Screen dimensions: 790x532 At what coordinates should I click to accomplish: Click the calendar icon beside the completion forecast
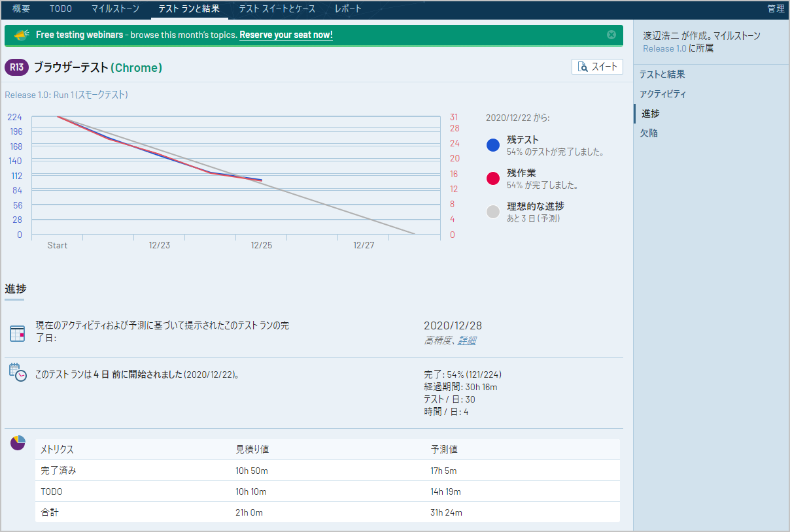click(x=18, y=333)
